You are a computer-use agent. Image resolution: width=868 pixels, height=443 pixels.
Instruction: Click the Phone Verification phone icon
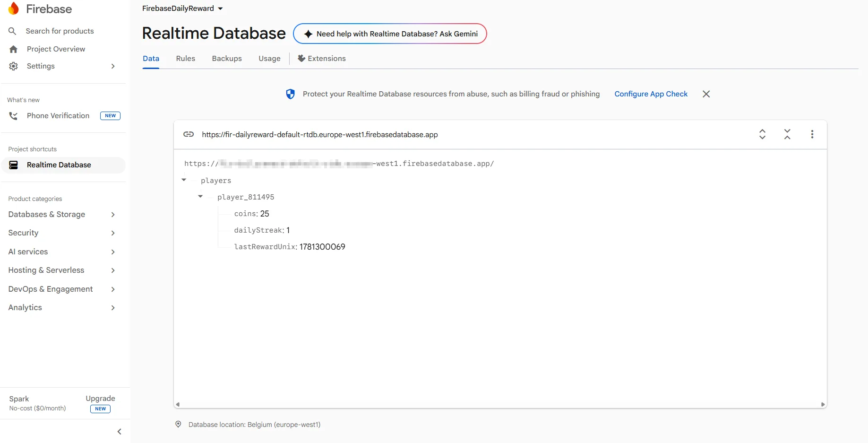click(13, 116)
